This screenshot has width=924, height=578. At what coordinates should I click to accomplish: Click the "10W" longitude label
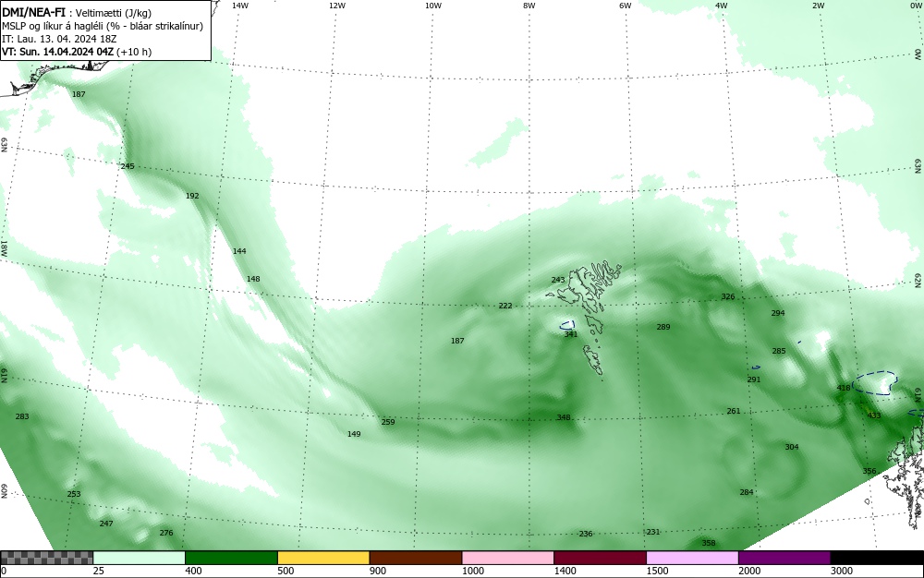tap(433, 6)
